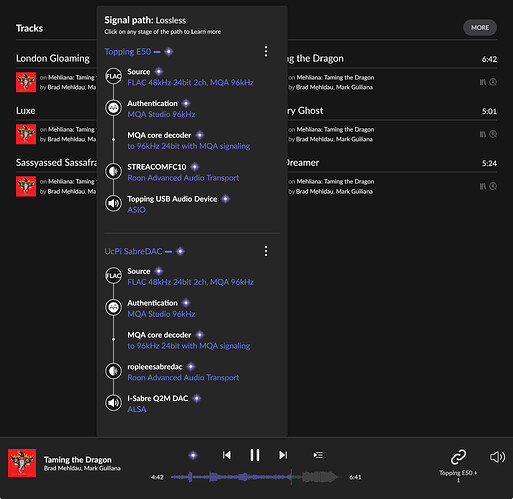The image size is (513, 499).
Task: Click the now playing album art thumbnail
Action: click(x=22, y=463)
